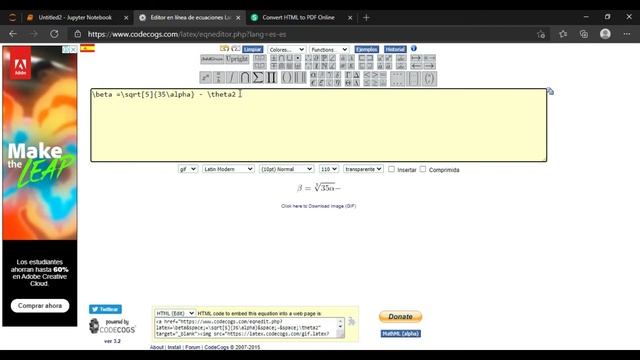The height and width of the screenshot is (360, 640).
Task: Select the Editor en línea de ecuaciones tab
Action: click(190, 18)
